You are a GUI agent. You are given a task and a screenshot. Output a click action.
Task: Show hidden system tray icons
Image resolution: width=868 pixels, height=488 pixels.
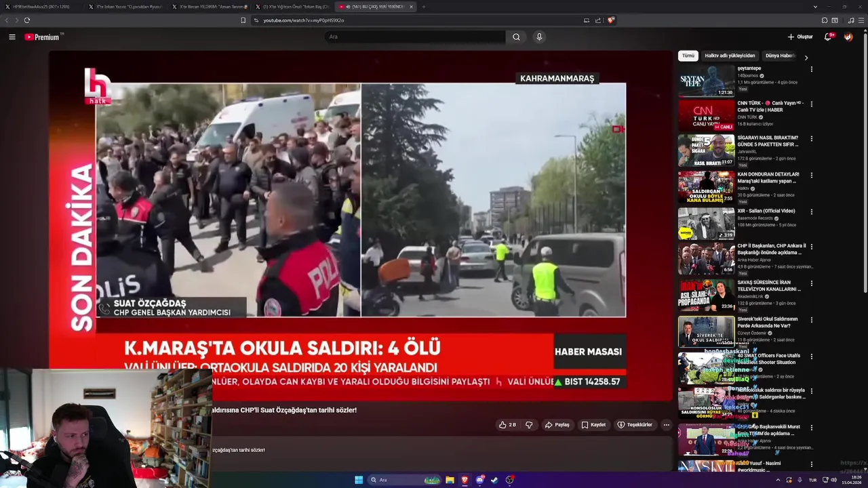(778, 480)
